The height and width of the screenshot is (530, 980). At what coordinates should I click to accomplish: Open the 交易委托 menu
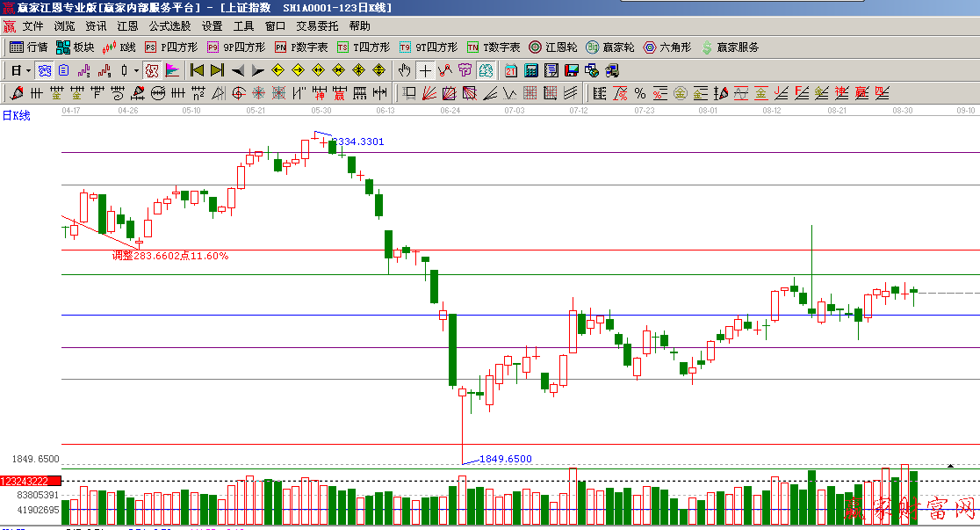point(317,26)
